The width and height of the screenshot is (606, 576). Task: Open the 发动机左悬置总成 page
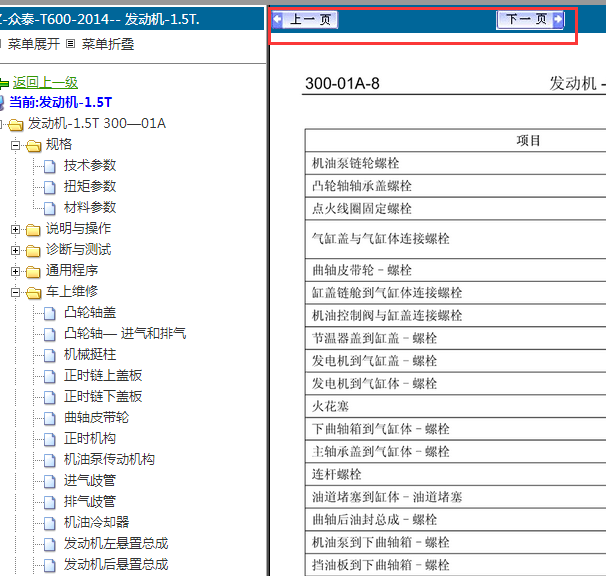tap(116, 543)
